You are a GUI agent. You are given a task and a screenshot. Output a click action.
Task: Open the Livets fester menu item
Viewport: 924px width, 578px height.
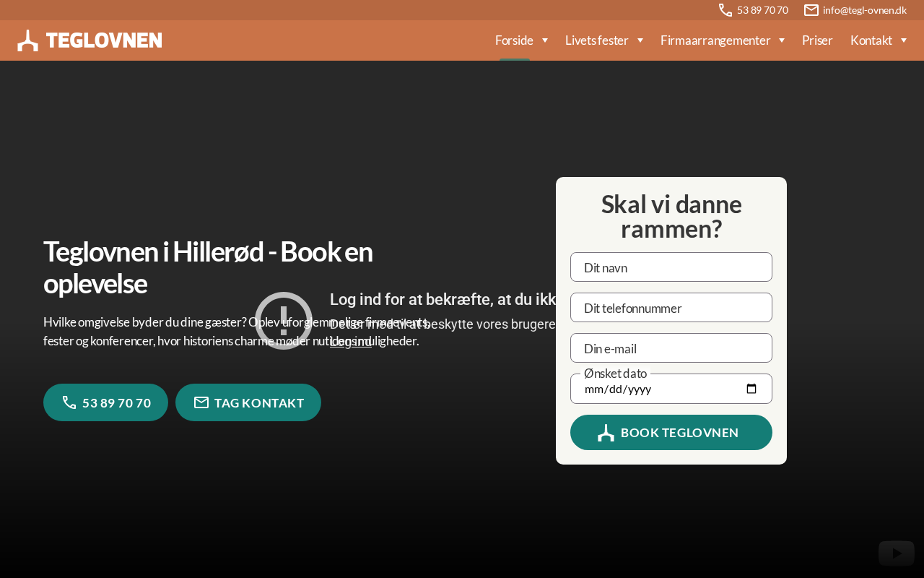597,40
